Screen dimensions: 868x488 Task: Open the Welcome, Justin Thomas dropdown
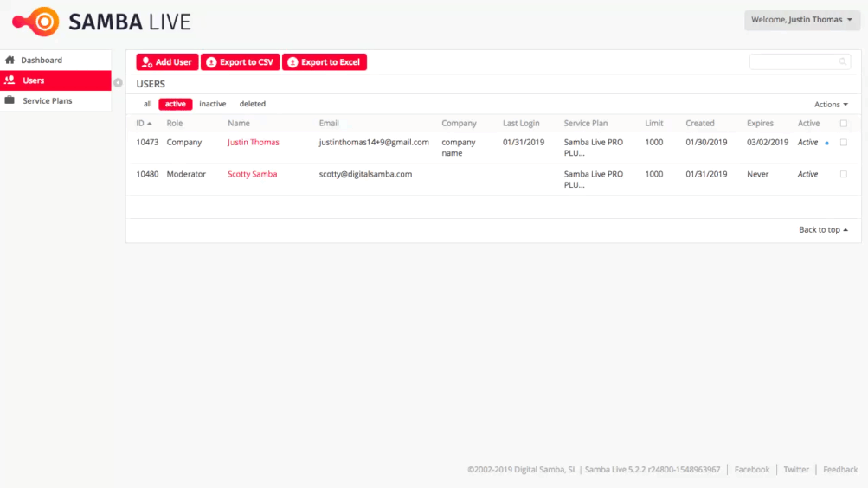coord(801,20)
